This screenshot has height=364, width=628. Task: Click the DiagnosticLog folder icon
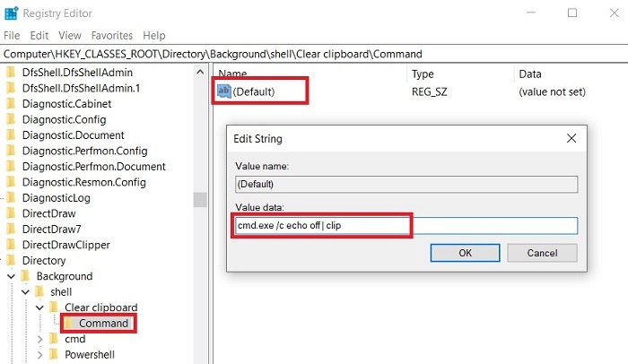coord(12,198)
